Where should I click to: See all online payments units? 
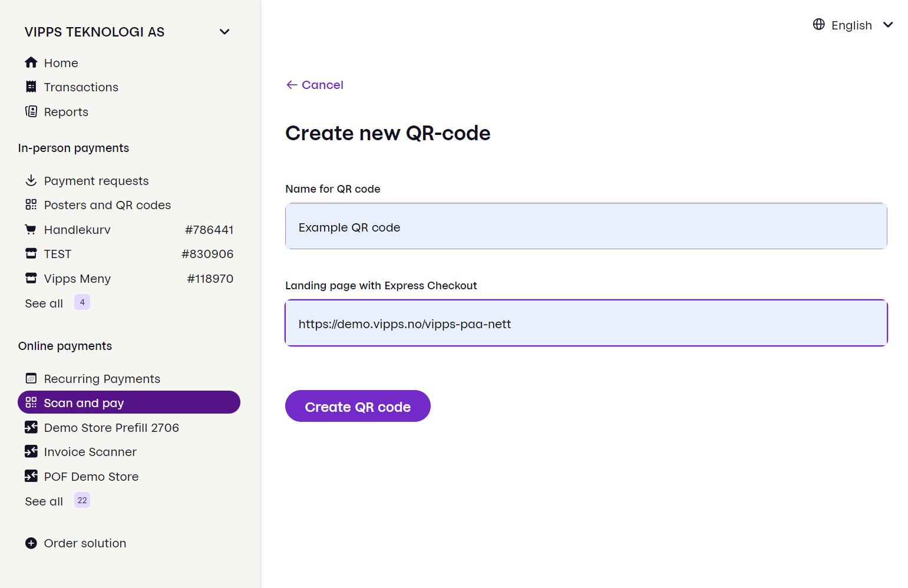pos(44,501)
